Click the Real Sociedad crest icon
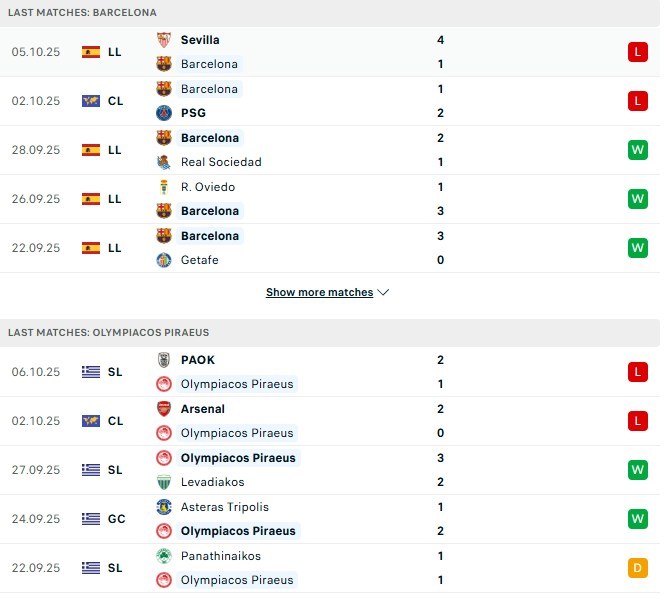 [164, 162]
